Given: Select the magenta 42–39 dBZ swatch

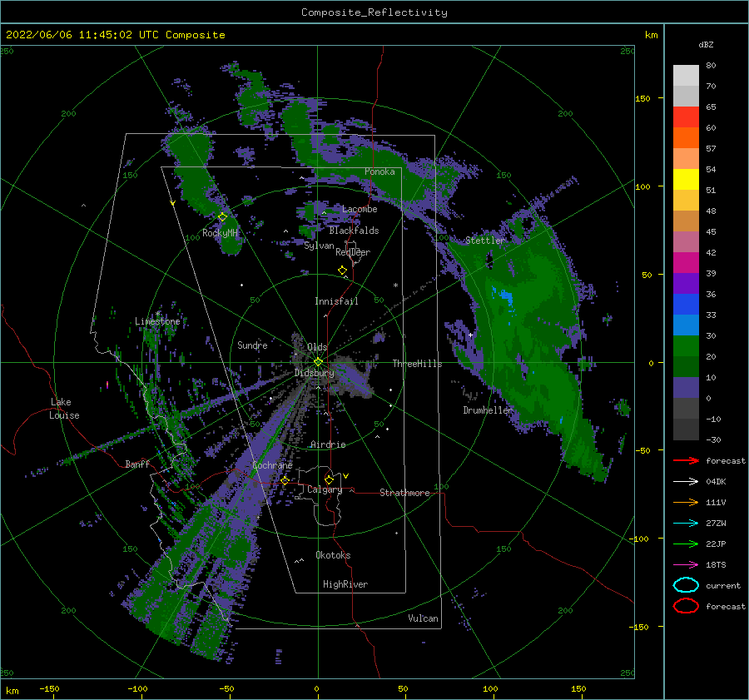Looking at the screenshot, I should [686, 263].
